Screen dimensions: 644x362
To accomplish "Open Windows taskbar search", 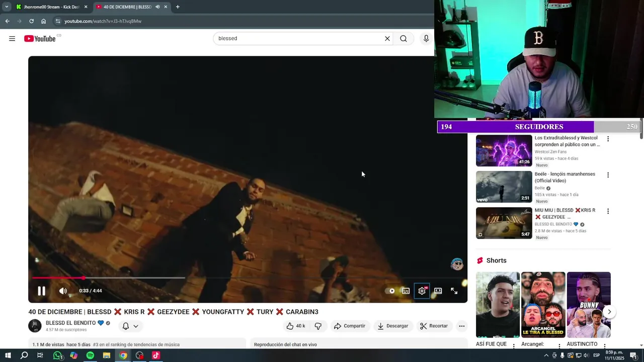I will click(24, 355).
